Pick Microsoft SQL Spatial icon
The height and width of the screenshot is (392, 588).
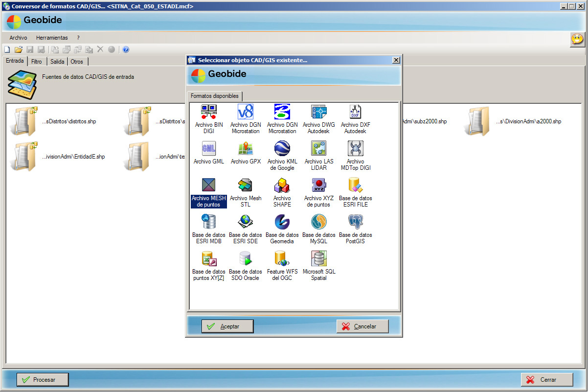(318, 259)
